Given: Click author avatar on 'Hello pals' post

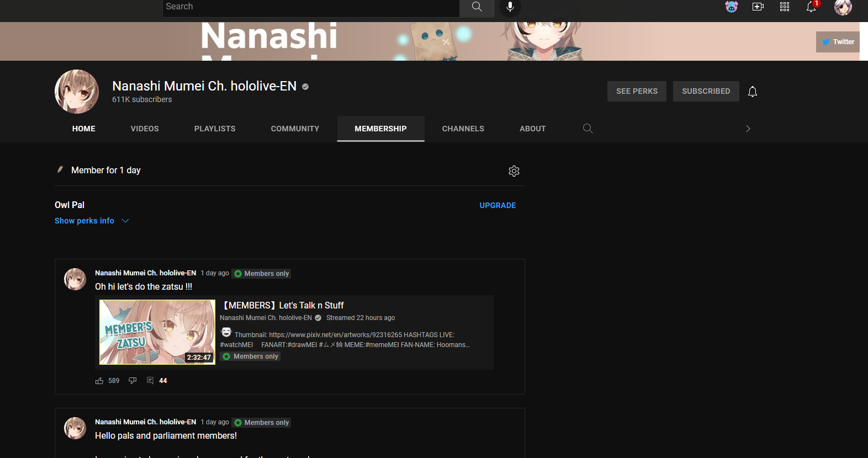Looking at the screenshot, I should click(x=75, y=428).
